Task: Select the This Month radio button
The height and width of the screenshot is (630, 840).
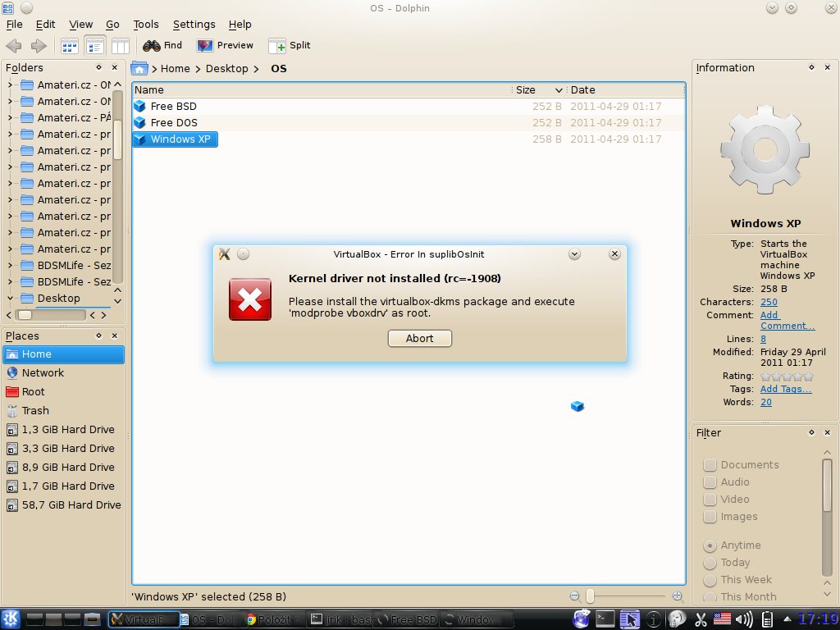Action: (x=710, y=597)
